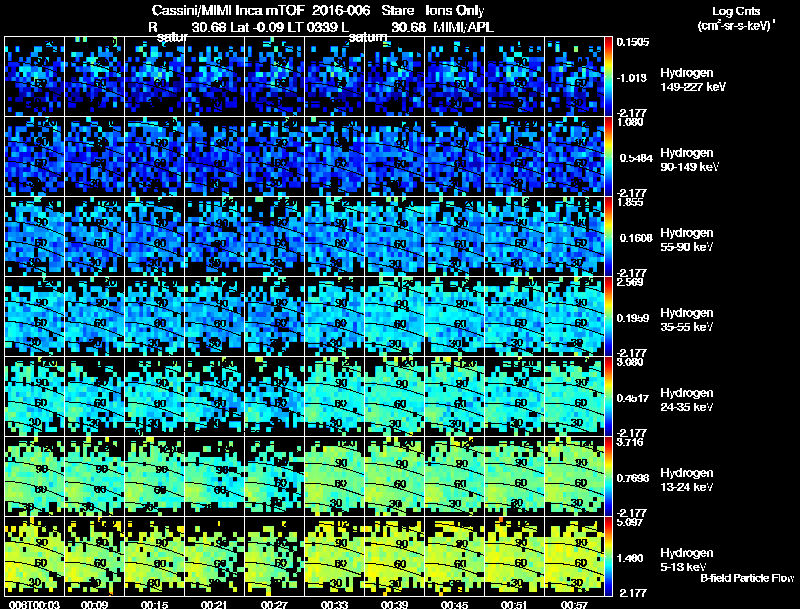This screenshot has height=609, width=800.
Task: Click the '0.1608' color scale midpoint
Action: (x=636, y=238)
